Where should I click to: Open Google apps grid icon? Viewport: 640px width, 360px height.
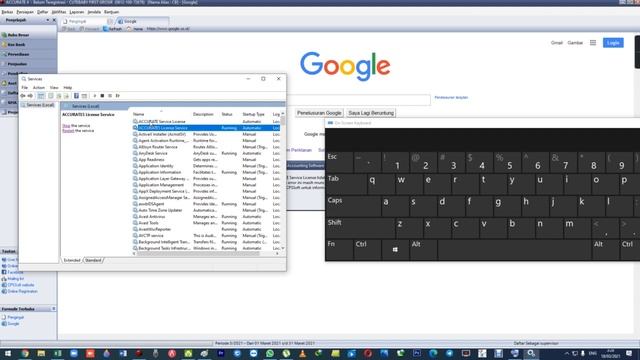pyautogui.click(x=593, y=42)
